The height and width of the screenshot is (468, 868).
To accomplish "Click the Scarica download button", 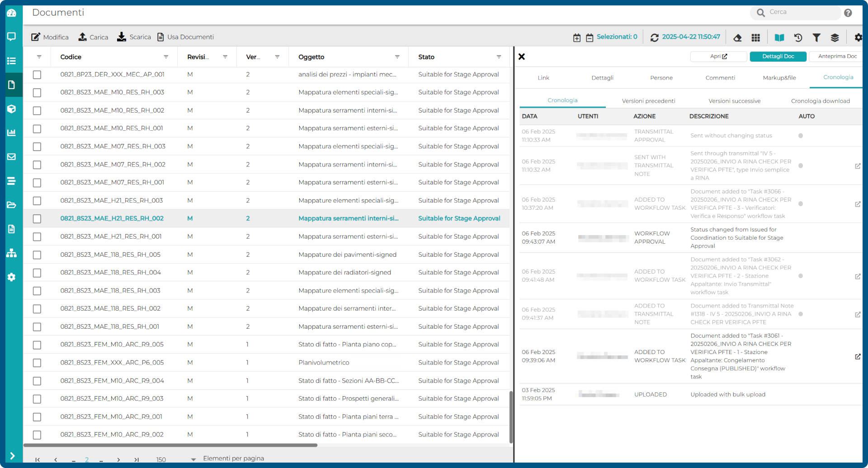I will 134,37.
